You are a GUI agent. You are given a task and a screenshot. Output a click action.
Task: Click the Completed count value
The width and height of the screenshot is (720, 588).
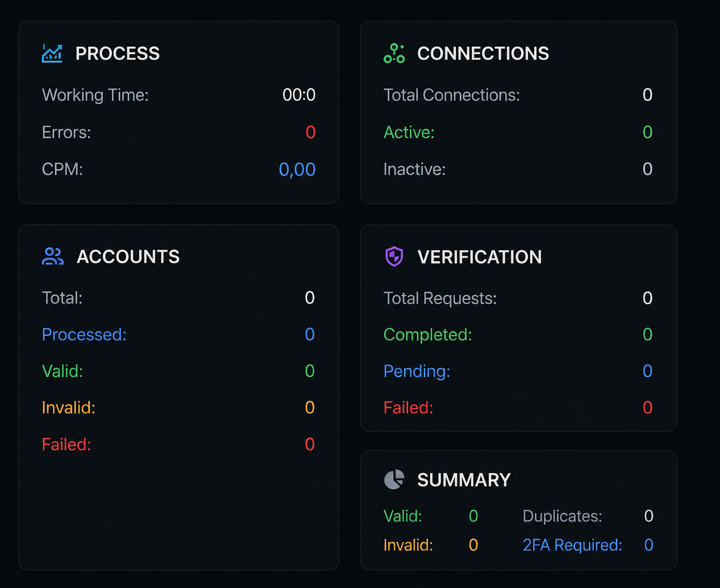[x=647, y=334]
